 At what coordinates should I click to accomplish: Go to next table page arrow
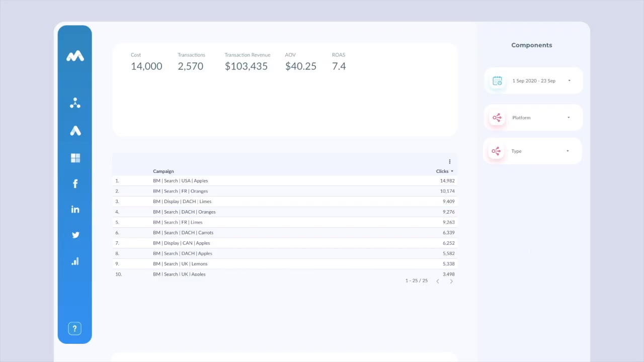pos(451,281)
